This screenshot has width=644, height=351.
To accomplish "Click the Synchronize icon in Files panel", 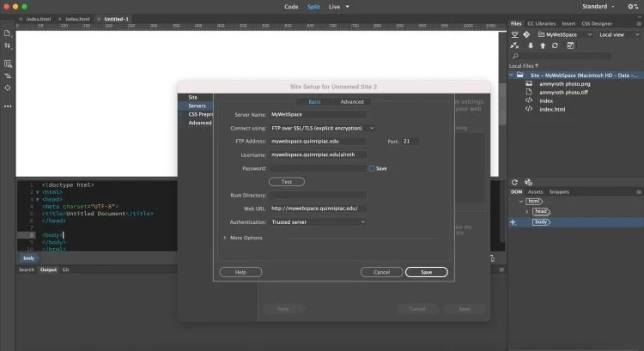I will click(555, 45).
